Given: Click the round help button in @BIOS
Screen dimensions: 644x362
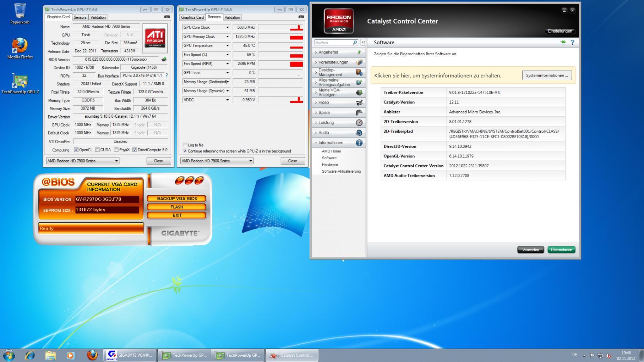Looking at the screenshot, I should (179, 180).
